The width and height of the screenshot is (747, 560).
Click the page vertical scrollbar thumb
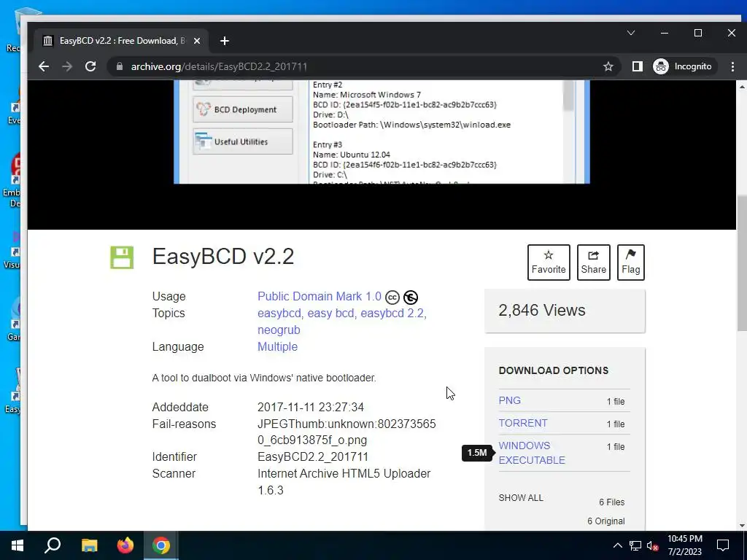[x=742, y=262]
